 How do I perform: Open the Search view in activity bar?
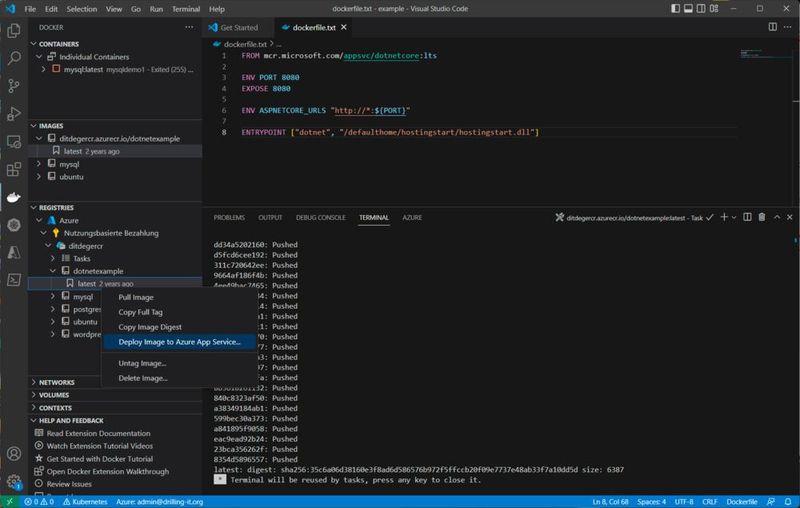pos(14,58)
